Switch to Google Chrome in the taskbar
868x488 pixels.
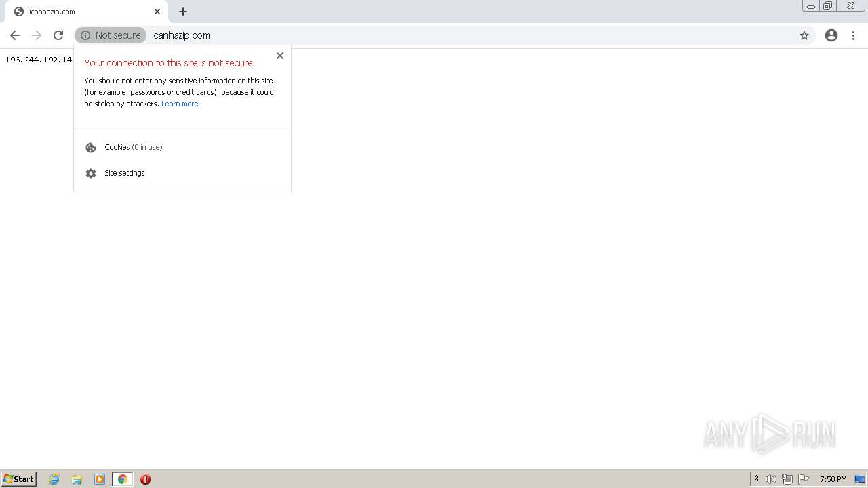point(123,479)
